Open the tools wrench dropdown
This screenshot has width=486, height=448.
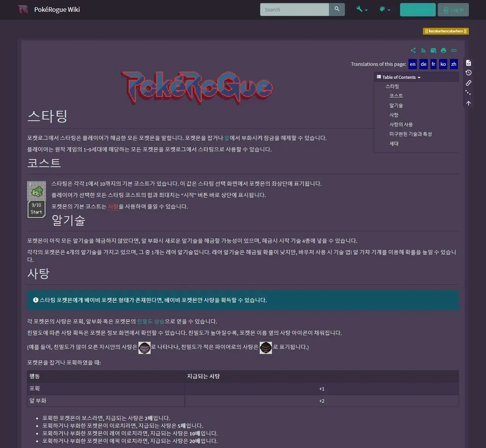click(361, 9)
